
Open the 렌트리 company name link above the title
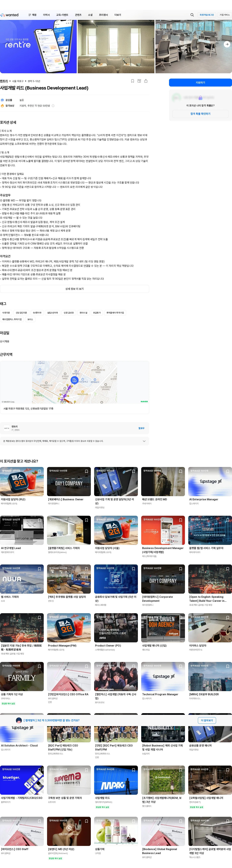tap(4, 81)
